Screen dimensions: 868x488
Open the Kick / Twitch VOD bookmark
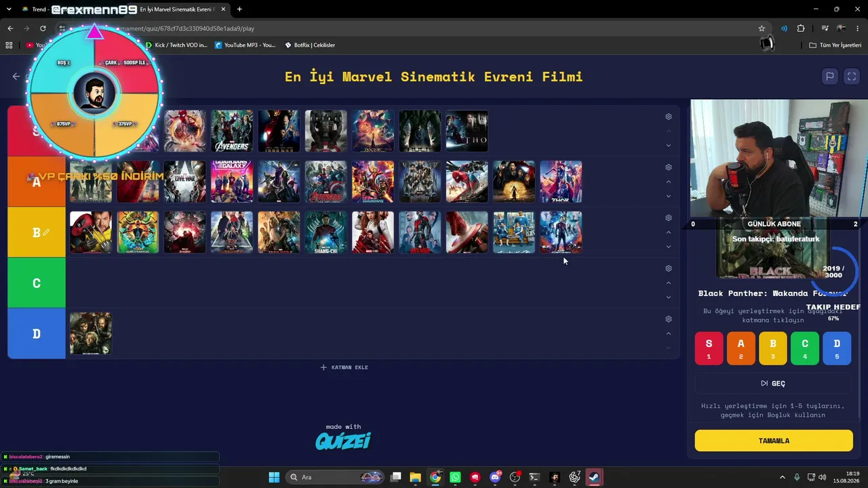coord(176,45)
